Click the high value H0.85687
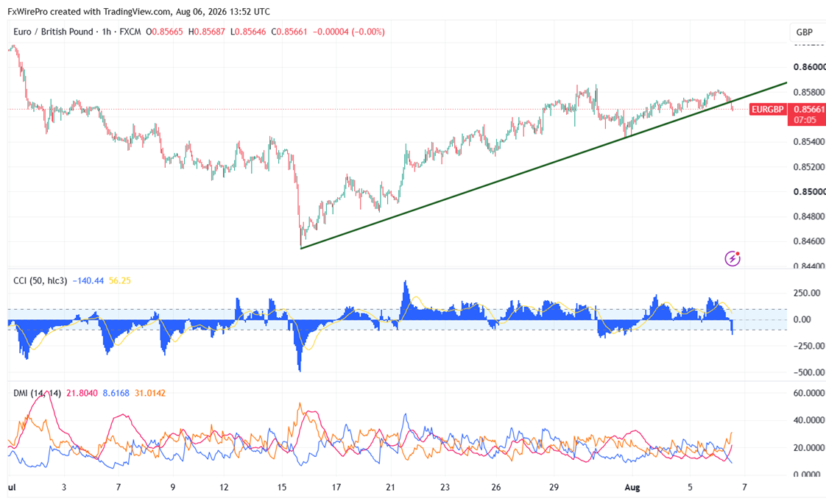Image resolution: width=826 pixels, height=504 pixels. pos(206,32)
